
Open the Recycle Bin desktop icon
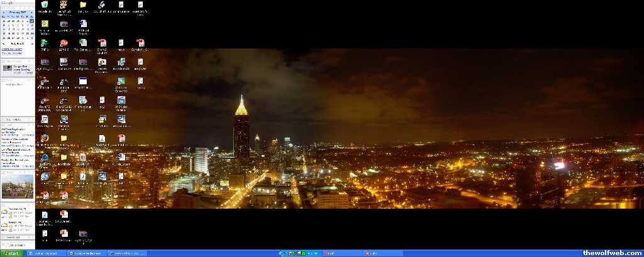pos(45,6)
